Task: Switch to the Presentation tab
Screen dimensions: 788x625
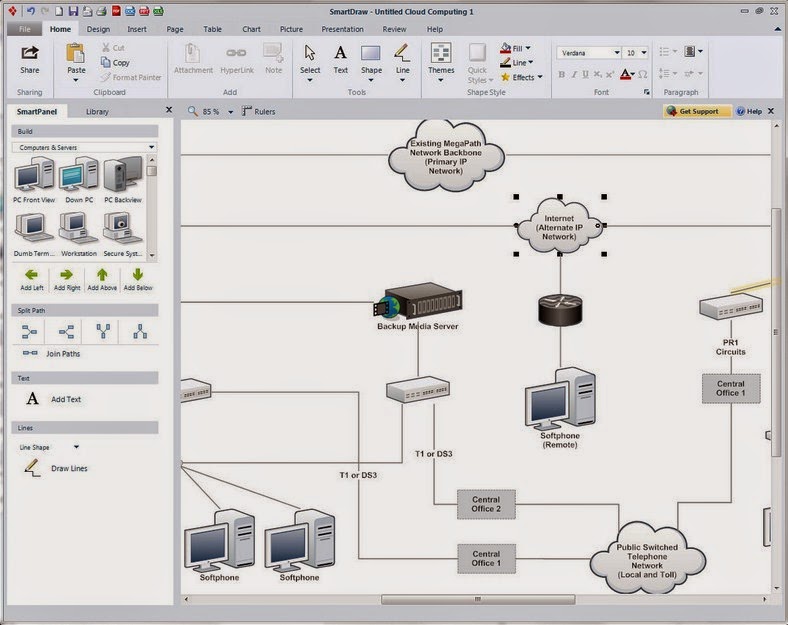Action: (x=342, y=29)
